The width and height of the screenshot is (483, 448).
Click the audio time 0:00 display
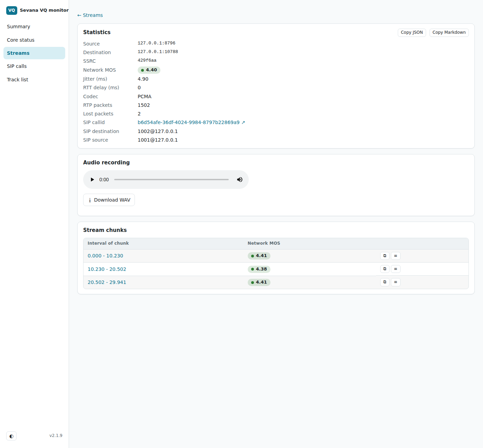coord(104,180)
